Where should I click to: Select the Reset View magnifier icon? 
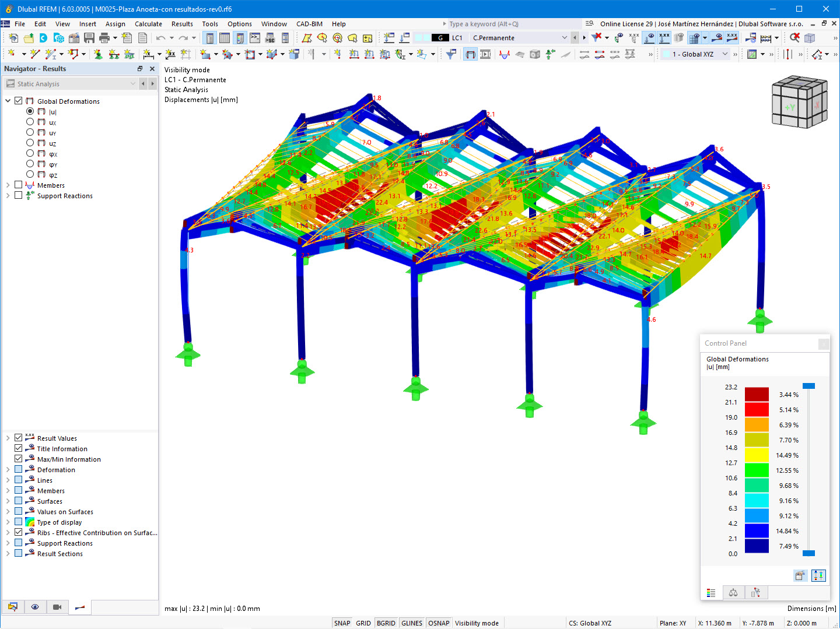click(x=794, y=37)
